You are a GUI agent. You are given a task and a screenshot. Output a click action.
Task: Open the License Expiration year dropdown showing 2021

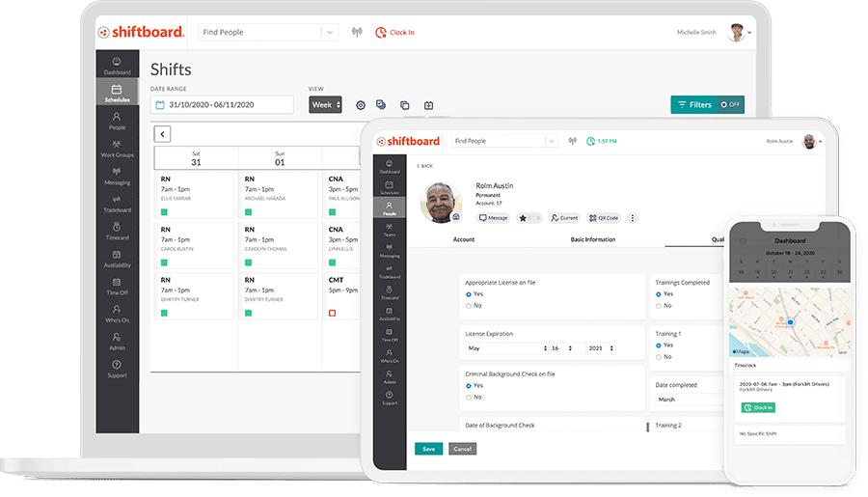pyautogui.click(x=600, y=348)
